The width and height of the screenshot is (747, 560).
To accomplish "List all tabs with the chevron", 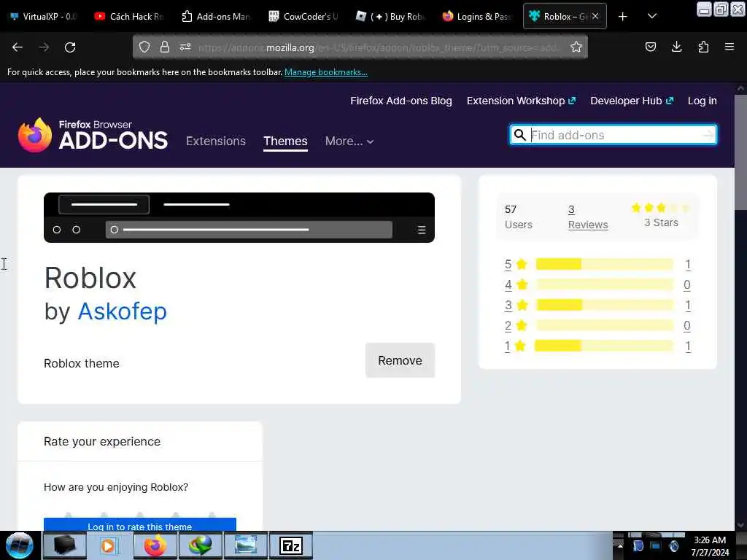I will pyautogui.click(x=652, y=16).
